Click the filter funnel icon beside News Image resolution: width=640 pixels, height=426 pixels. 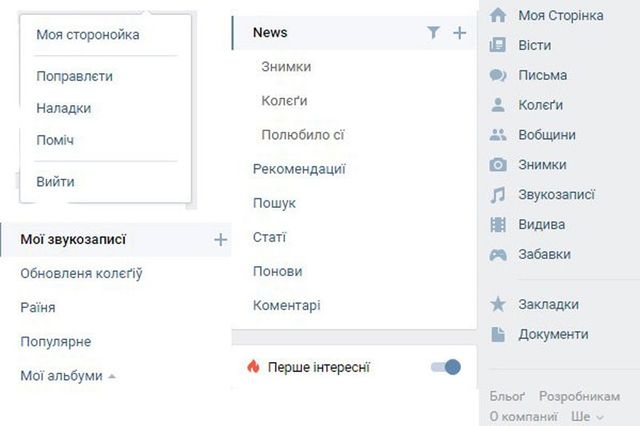[x=433, y=33]
